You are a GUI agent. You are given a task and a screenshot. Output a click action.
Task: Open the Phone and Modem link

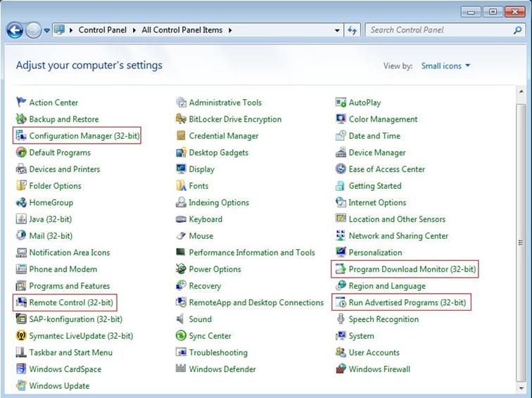(63, 269)
